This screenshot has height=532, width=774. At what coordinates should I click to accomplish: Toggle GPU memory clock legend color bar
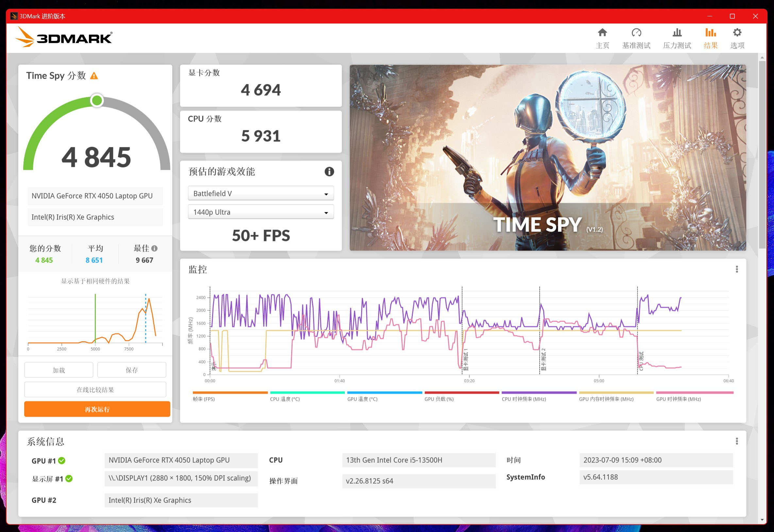[x=616, y=393]
